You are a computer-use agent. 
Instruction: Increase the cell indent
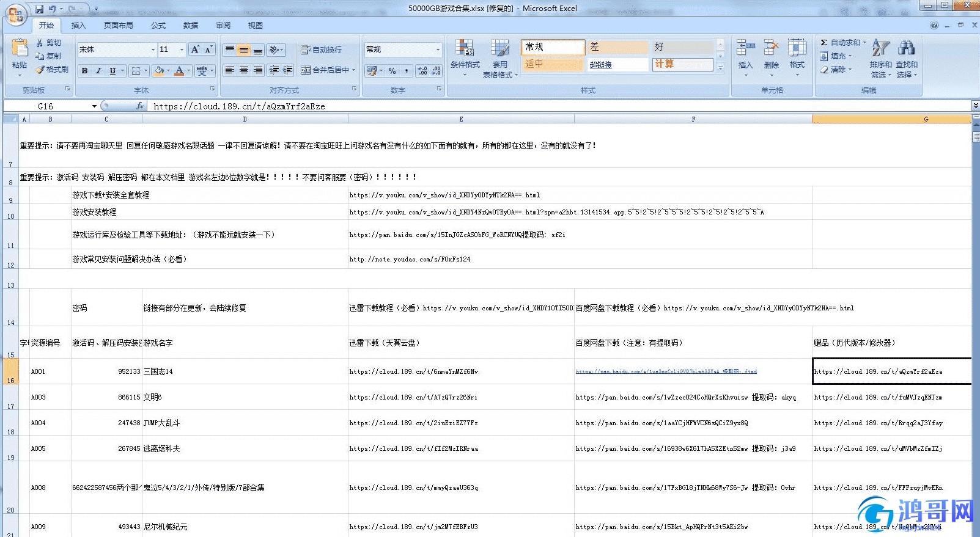click(x=288, y=70)
